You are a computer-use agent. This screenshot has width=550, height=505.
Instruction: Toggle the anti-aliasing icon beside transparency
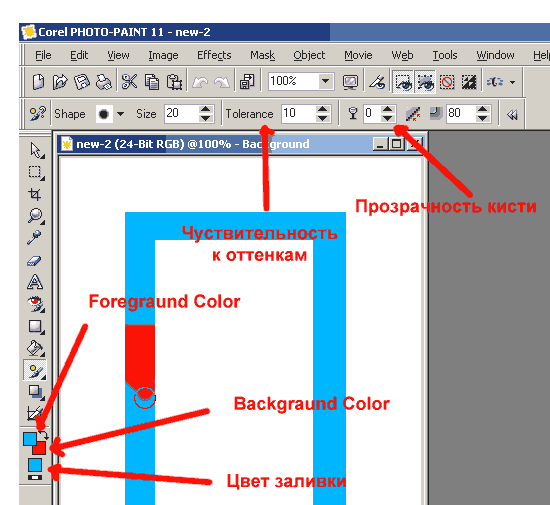(x=413, y=114)
